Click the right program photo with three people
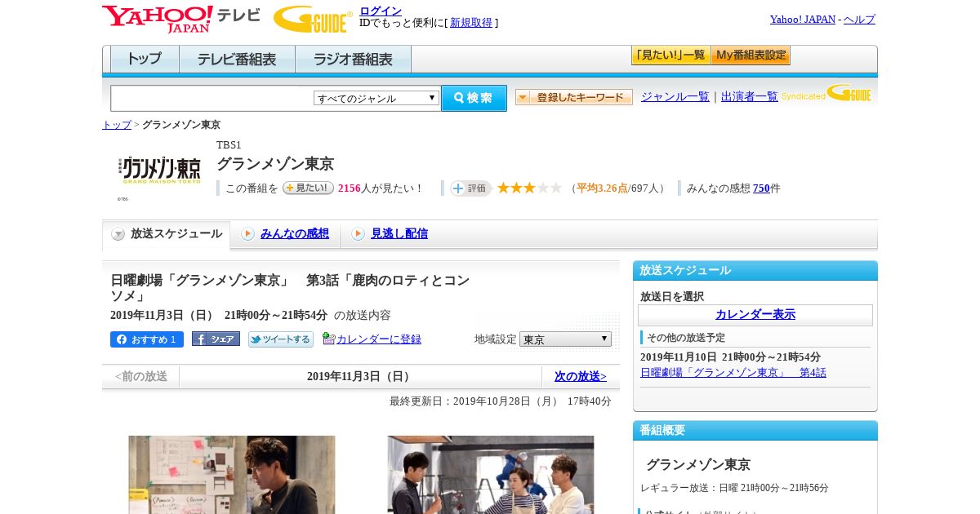Screen dimensions: 980x514 point(491,475)
